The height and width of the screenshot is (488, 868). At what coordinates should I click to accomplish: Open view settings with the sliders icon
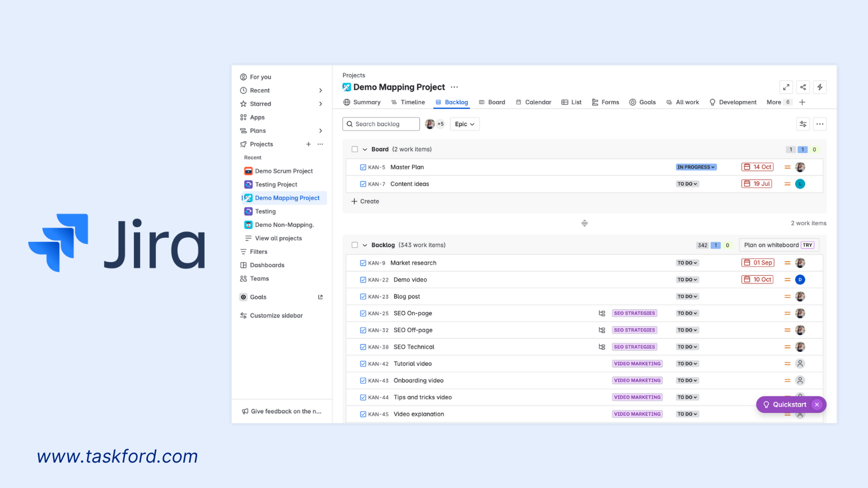(x=803, y=124)
